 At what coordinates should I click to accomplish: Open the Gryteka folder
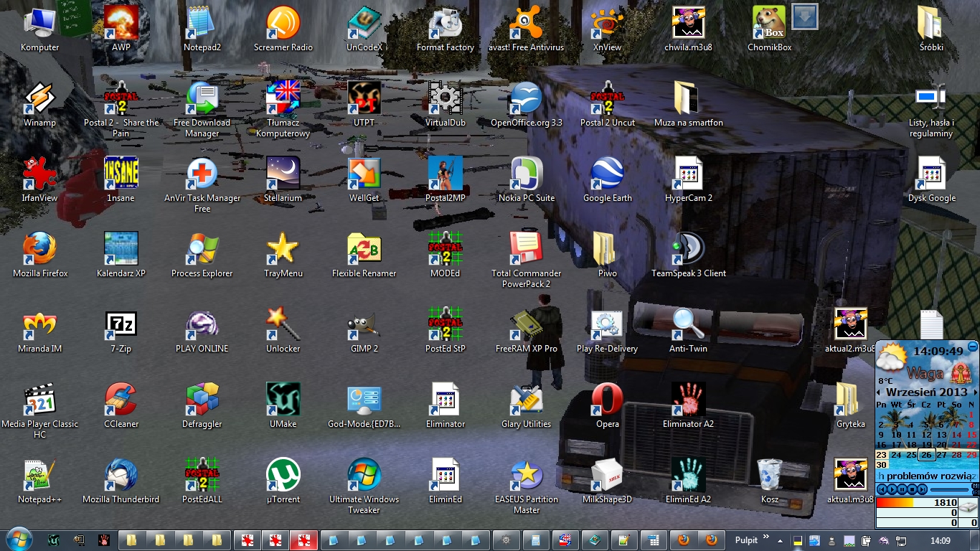click(x=850, y=405)
